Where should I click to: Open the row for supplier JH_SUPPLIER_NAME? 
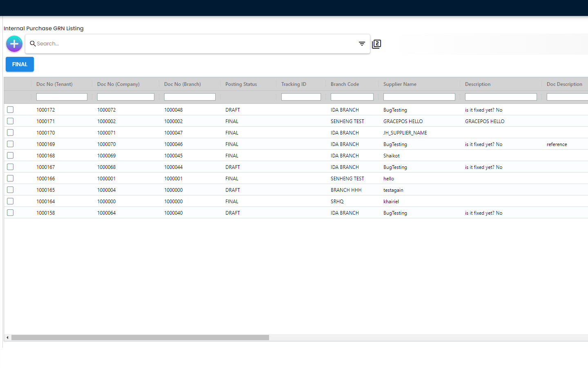(405, 133)
